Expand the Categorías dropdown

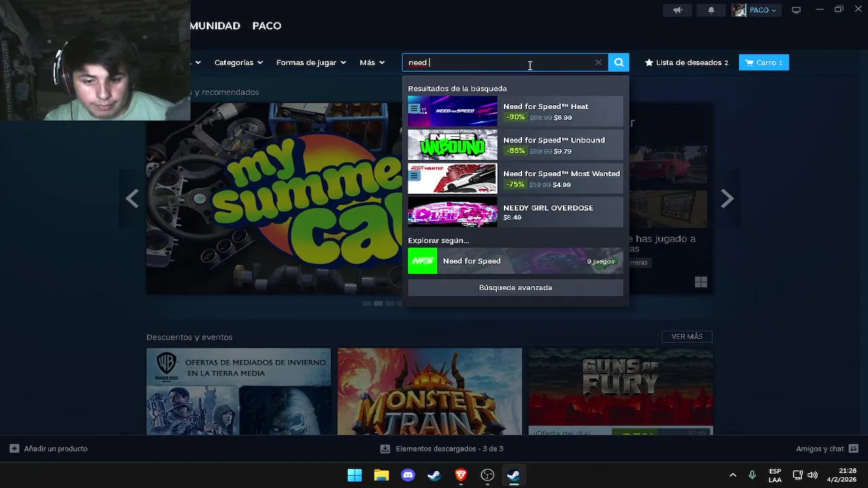click(238, 62)
